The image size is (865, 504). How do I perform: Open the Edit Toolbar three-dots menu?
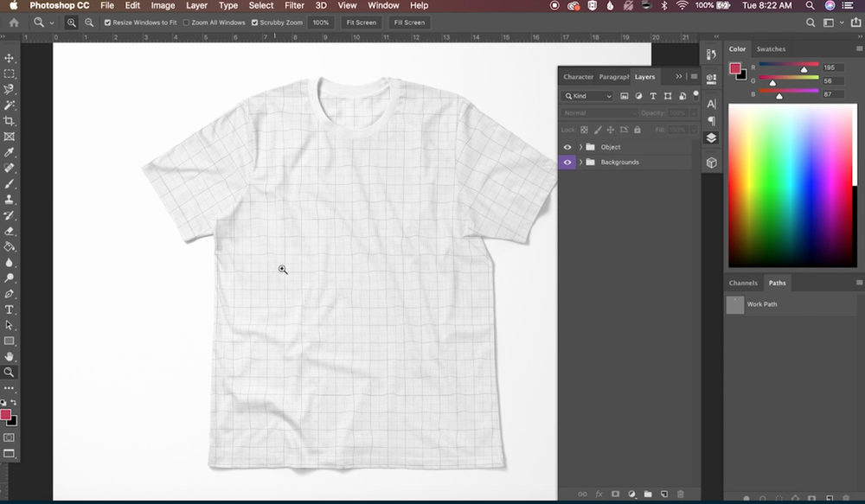(9, 388)
